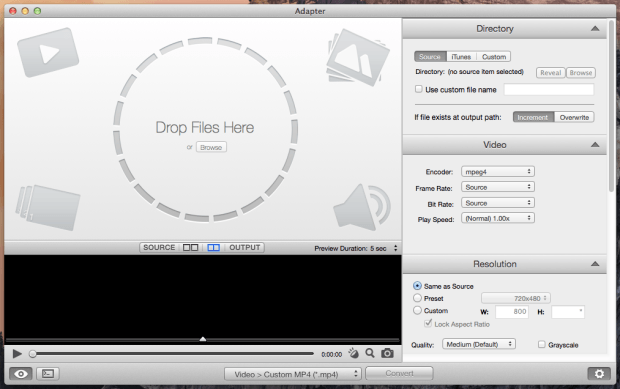The image size is (620, 389).
Task: Collapse the Directory section
Action: tap(595, 28)
